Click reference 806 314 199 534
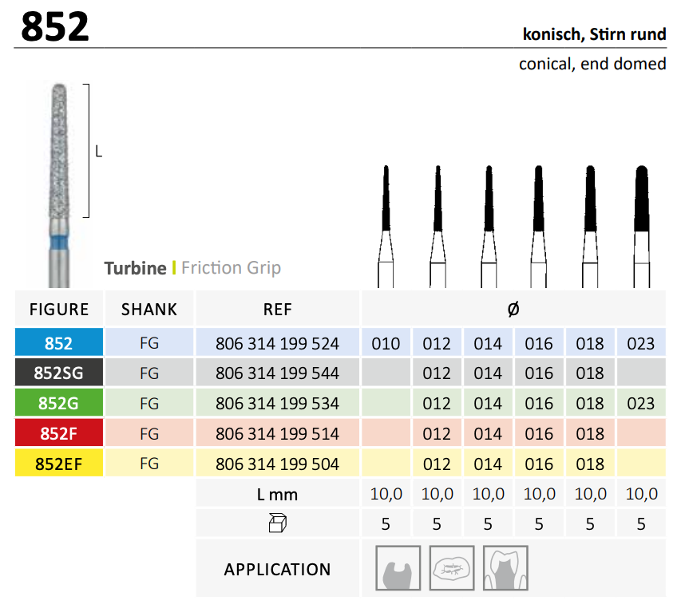Viewport: 685px width, 616px height. click(277, 403)
